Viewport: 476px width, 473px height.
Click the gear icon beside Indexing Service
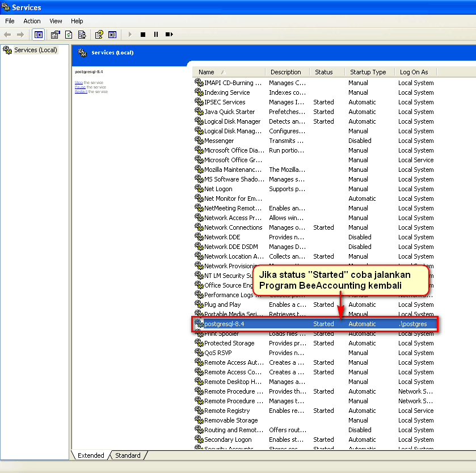pyautogui.click(x=199, y=92)
